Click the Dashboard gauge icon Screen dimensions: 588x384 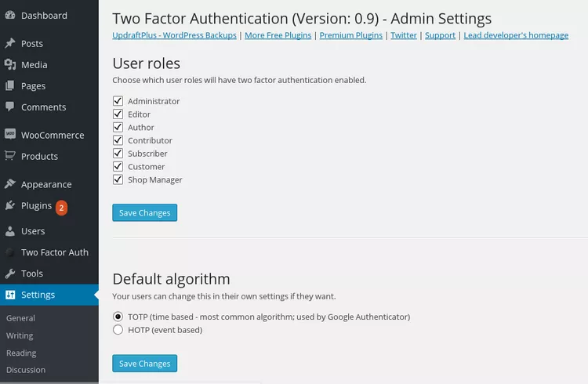[10, 16]
